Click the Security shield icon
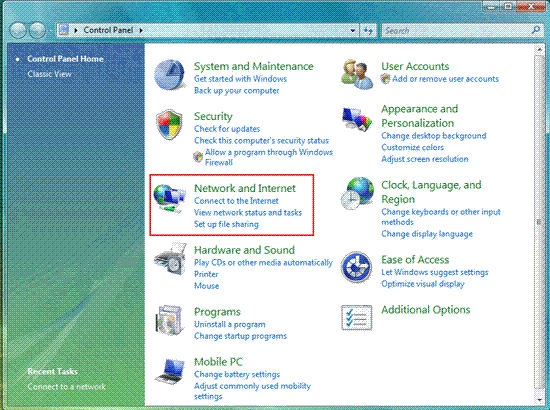Viewport: 550px width, 410px height. (x=169, y=125)
